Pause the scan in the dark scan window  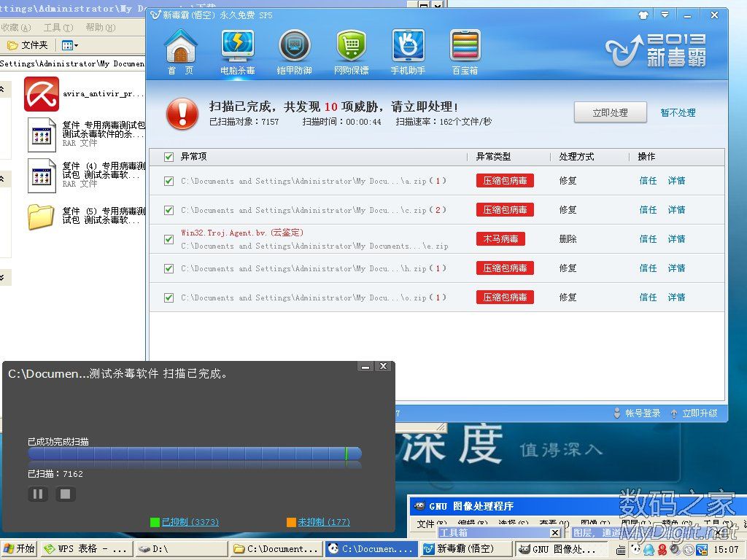[x=38, y=494]
